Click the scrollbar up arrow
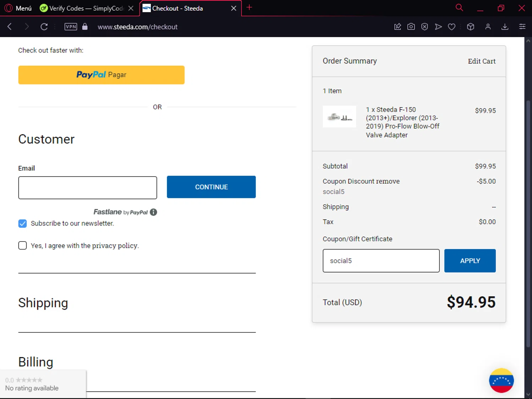The height and width of the screenshot is (399, 532). pos(528,41)
